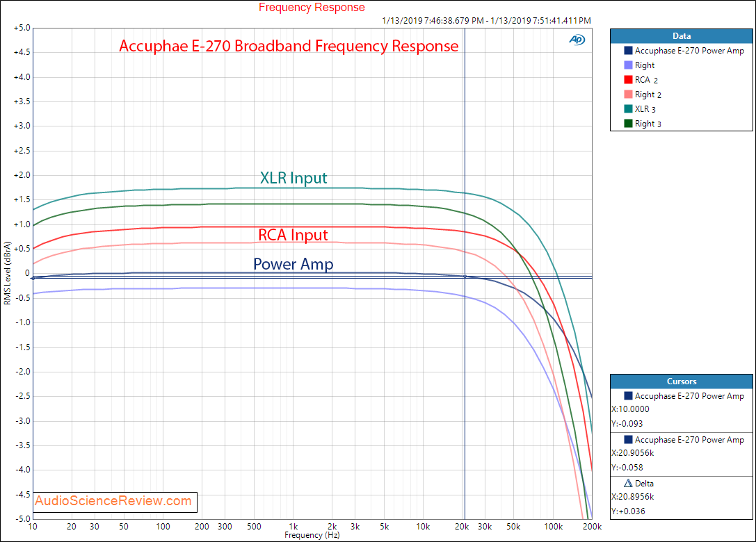Click the first cursor's X:10.0000 value
The image size is (756, 542).
[x=631, y=409]
